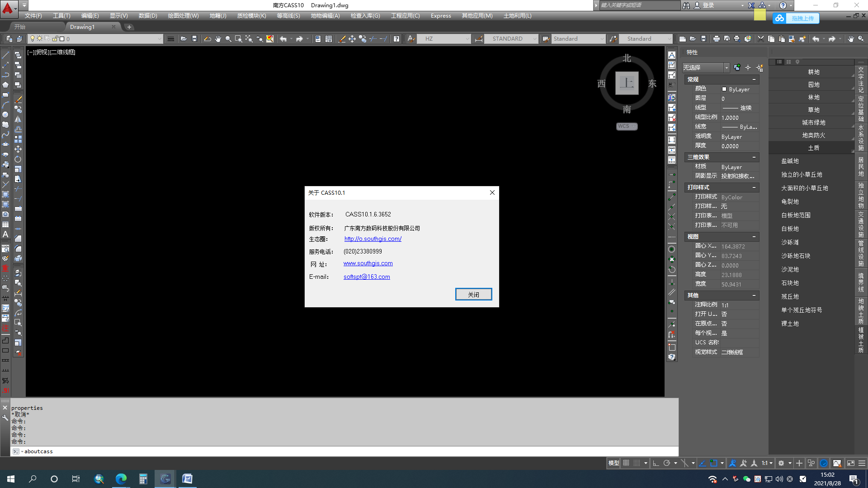
Task: Collapse the 常规 properties section
Action: (x=754, y=80)
